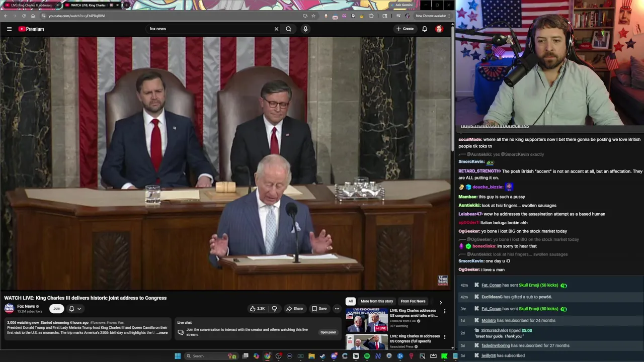Go back in Chrome

point(6,16)
